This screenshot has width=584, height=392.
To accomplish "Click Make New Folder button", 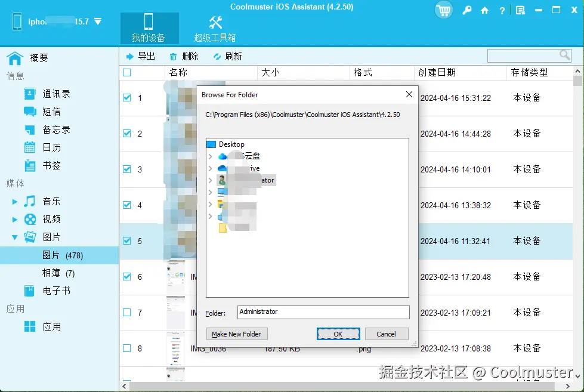I will (236, 334).
